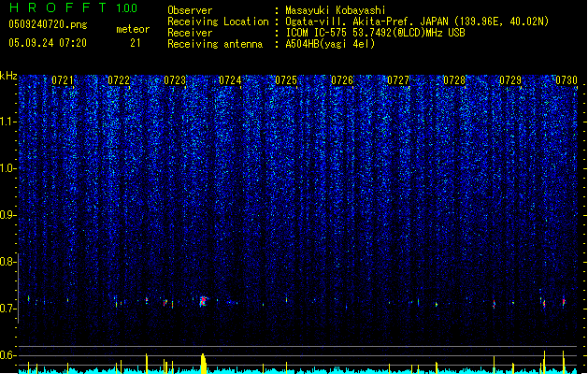588x374 pixels.
Task: Click the tall yellow intensity peak near 0723
Action: click(x=203, y=363)
